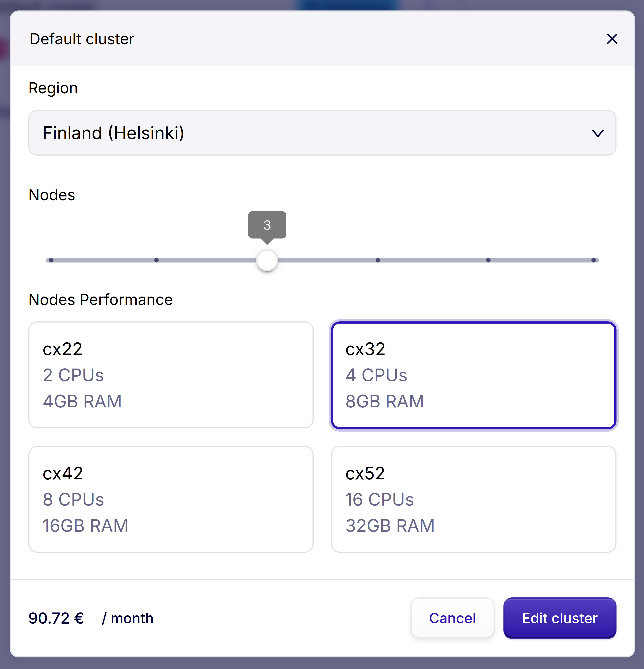Screen dimensions: 644x669
Task: Click the Default cluster dialog title
Action: click(82, 39)
